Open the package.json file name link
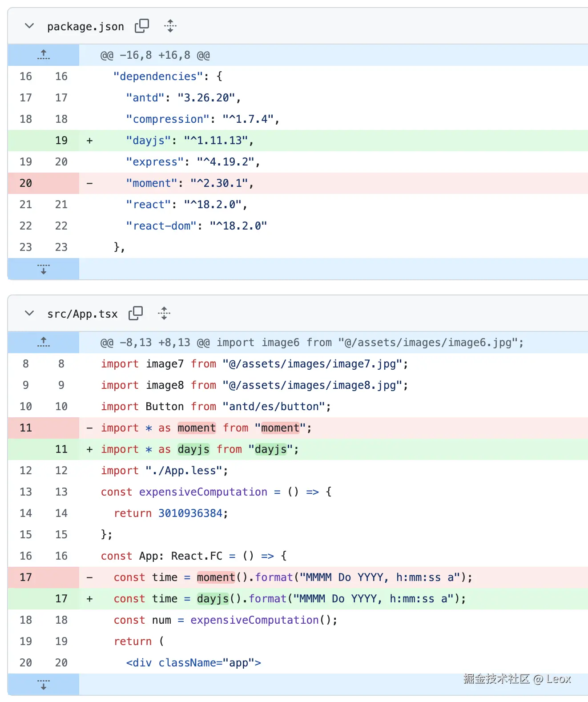Viewport: 588px width, 702px height. click(85, 27)
